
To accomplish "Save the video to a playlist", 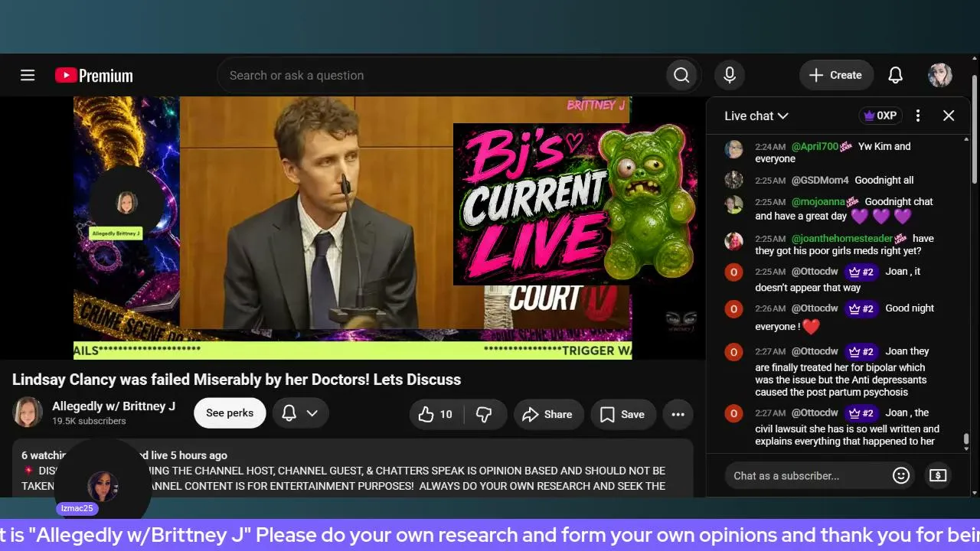I will pyautogui.click(x=622, y=414).
